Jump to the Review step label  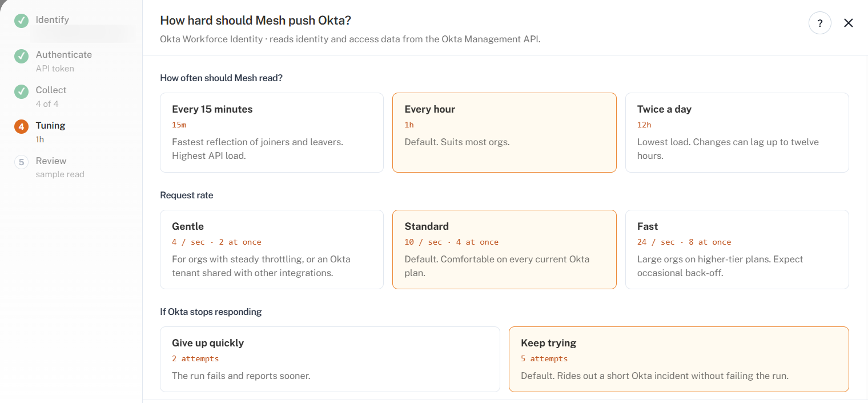point(51,161)
